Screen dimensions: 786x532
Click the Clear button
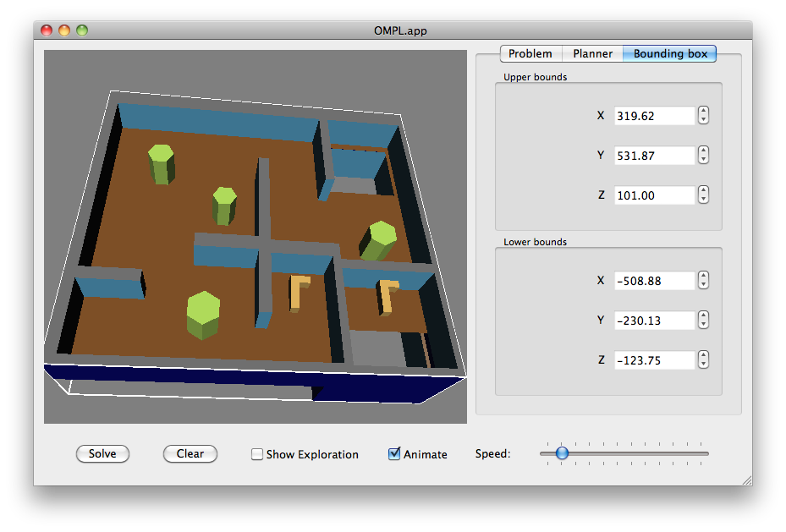coord(190,454)
